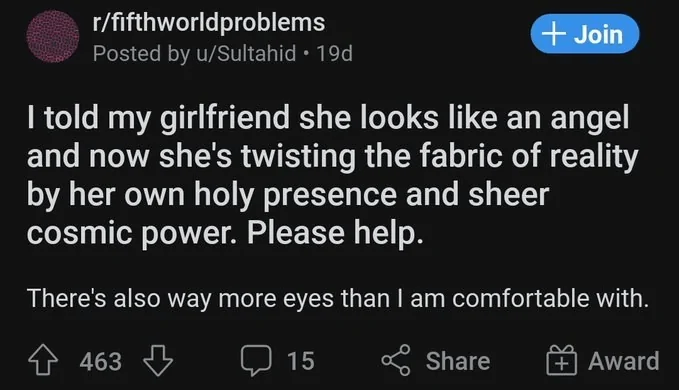Click the Share label
This screenshot has width=679, height=390.
(458, 361)
